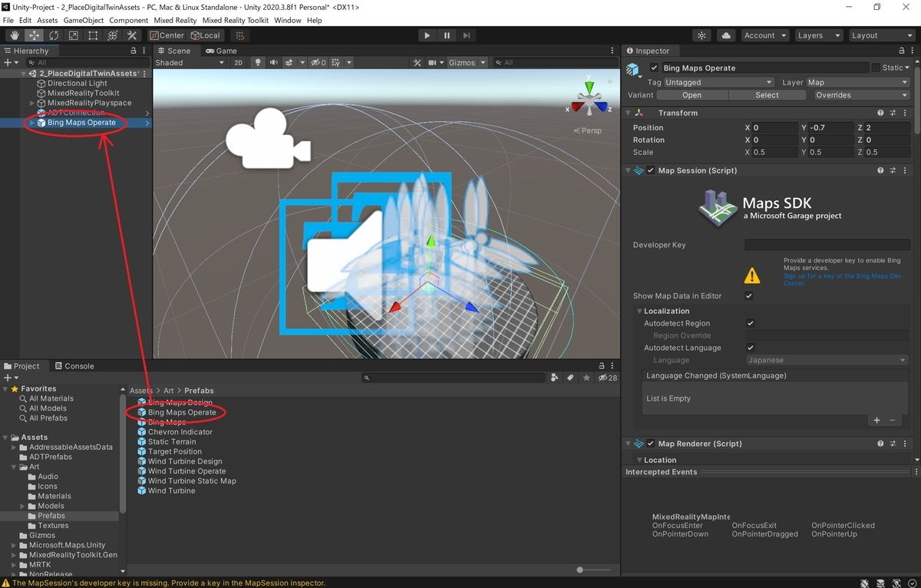The image size is (921, 588).
Task: Click the Variant Open button
Action: [x=692, y=95]
